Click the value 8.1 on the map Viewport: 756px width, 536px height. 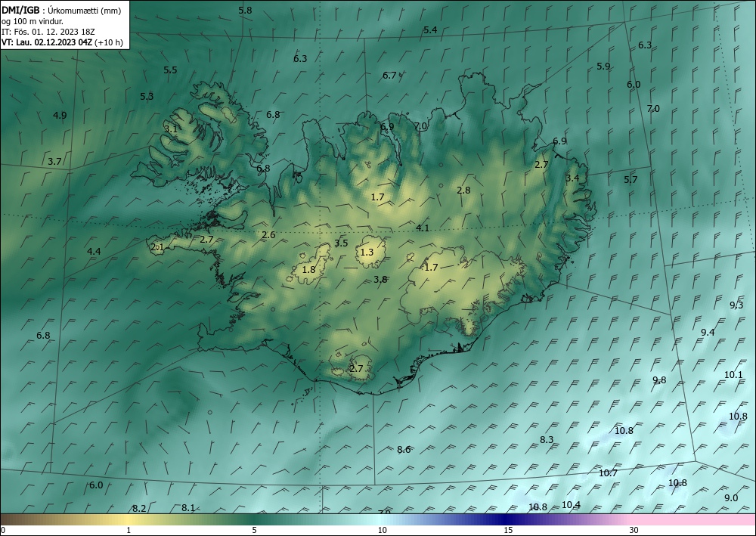point(188,507)
